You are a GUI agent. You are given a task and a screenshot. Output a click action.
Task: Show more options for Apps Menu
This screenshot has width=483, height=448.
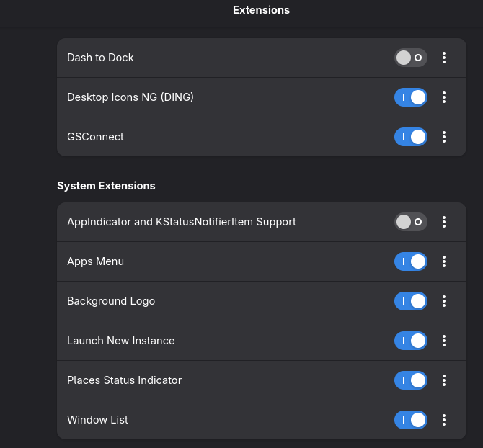444,261
